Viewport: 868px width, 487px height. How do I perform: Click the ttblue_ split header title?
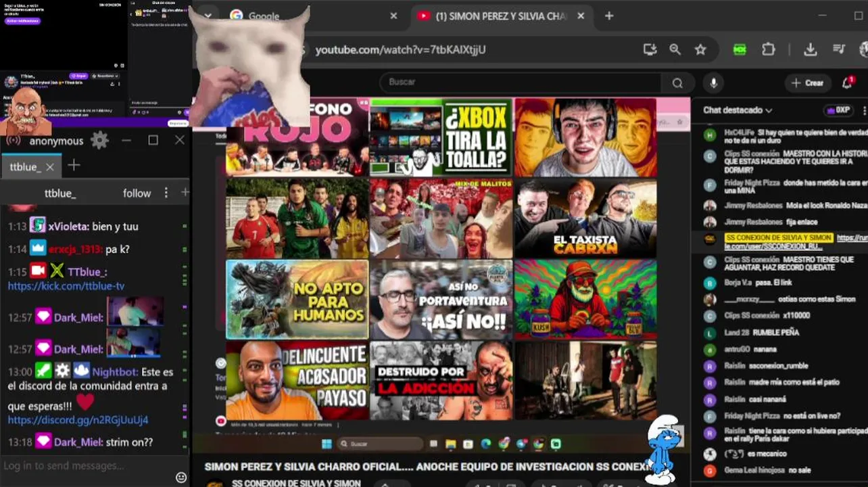click(60, 193)
